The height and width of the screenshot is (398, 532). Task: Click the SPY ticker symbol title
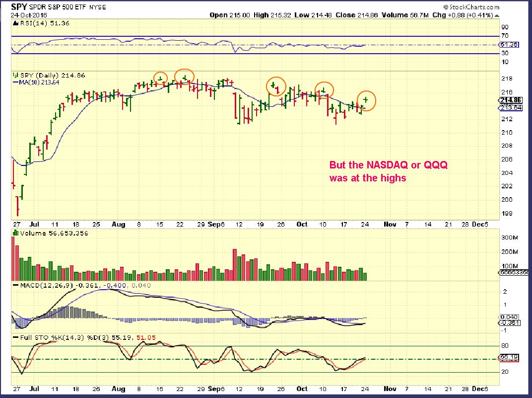19,7
